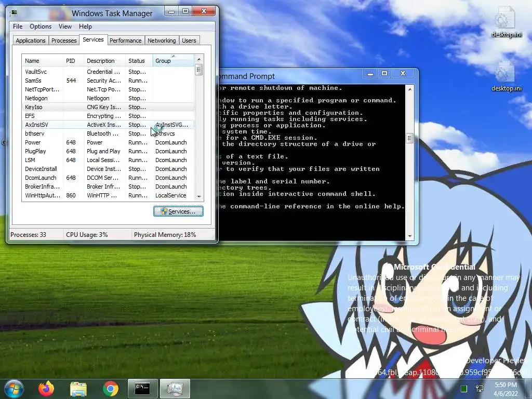Select the Netlogon service name
The height and width of the screenshot is (399, 532).
(36, 98)
